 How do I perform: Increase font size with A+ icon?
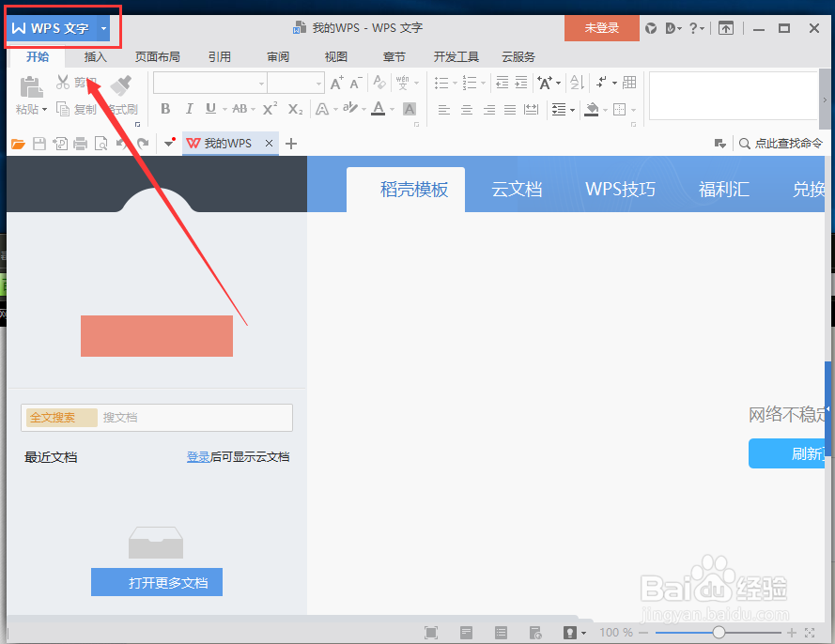337,83
